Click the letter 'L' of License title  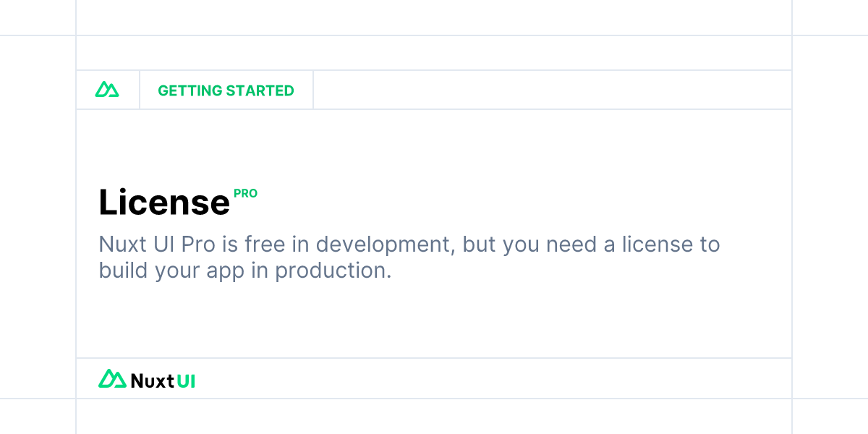pyautogui.click(x=108, y=202)
